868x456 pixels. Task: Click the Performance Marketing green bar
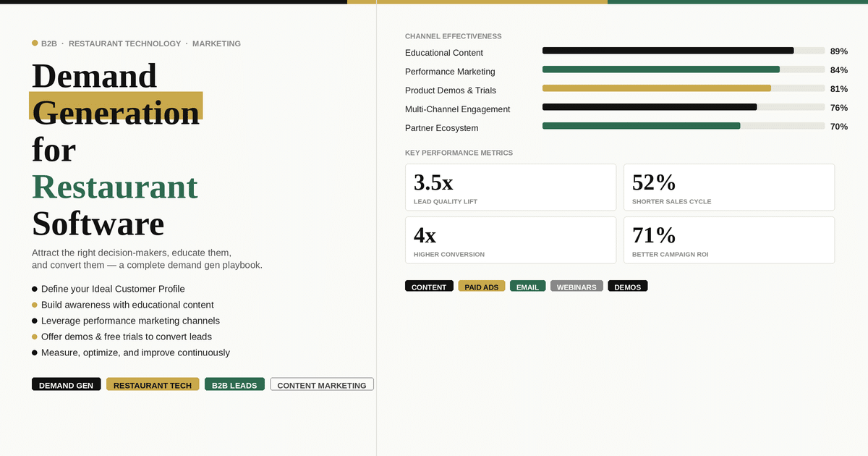(x=683, y=69)
